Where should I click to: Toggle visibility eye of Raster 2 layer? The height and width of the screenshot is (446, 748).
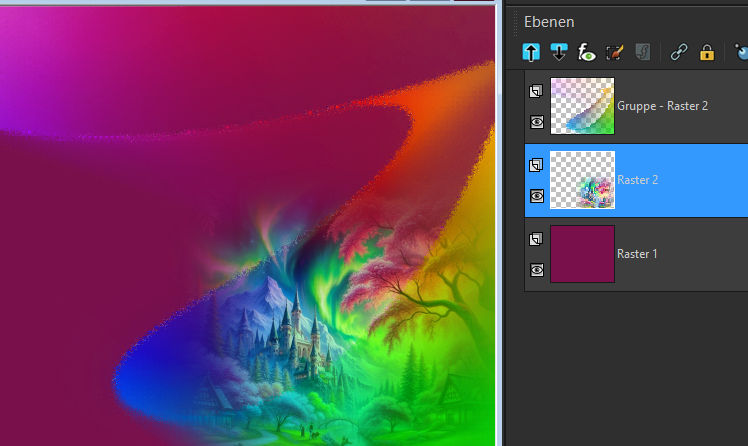pos(537,196)
